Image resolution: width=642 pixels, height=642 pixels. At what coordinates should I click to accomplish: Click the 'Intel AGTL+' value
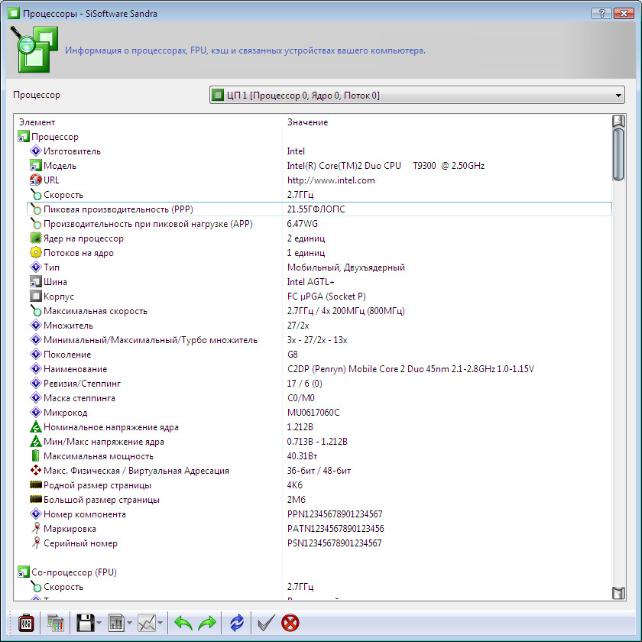click(311, 282)
